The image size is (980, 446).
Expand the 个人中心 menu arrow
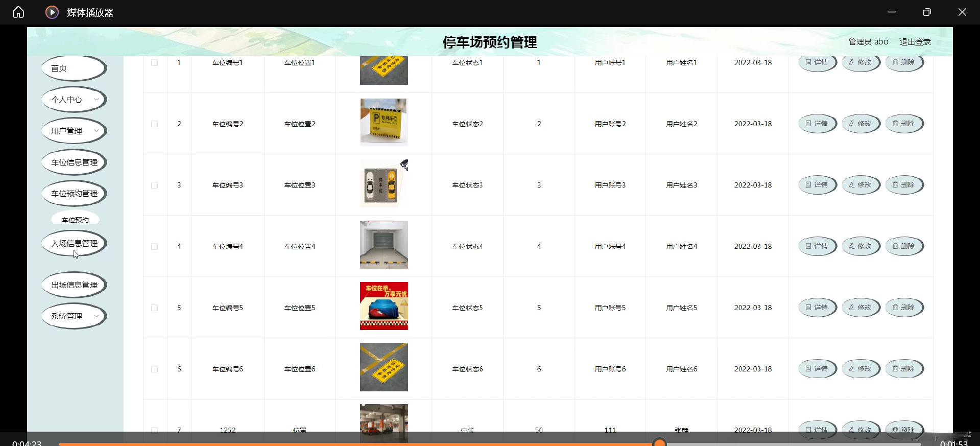(x=97, y=100)
